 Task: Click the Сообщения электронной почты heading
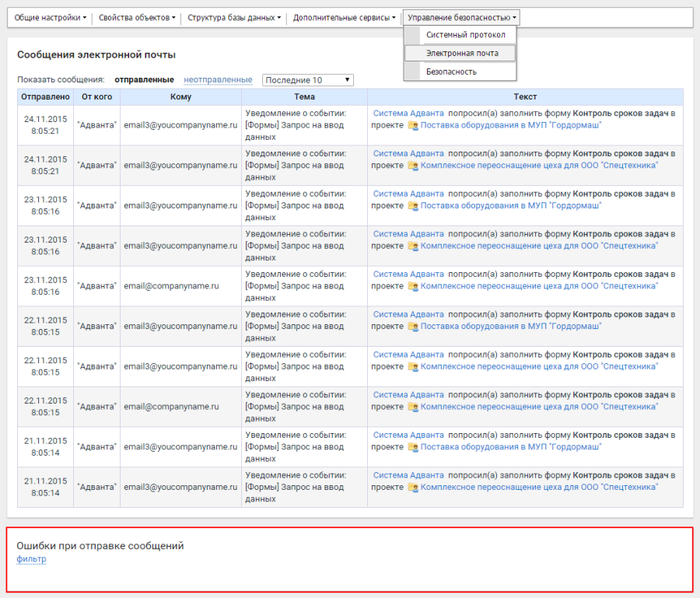click(x=96, y=55)
